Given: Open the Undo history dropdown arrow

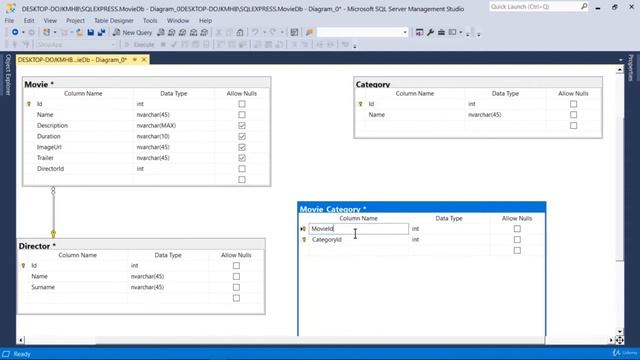Looking at the screenshot, I should point(264,32).
